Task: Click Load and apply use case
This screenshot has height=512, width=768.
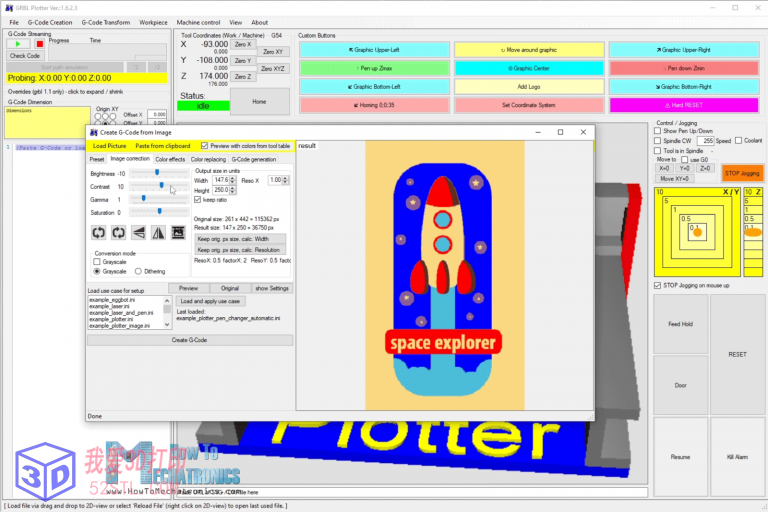Action: (210, 301)
